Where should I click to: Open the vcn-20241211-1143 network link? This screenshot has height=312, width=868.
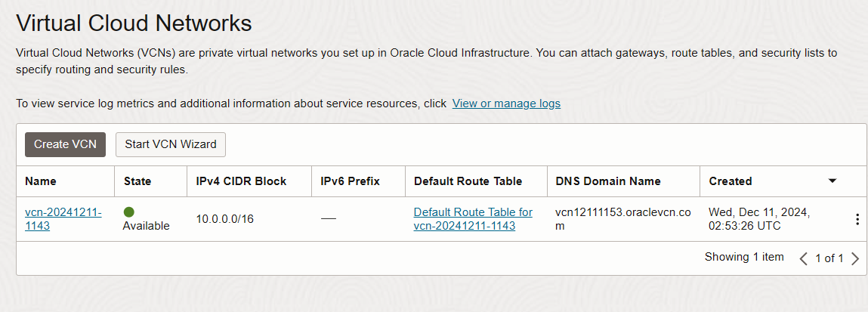tap(63, 219)
